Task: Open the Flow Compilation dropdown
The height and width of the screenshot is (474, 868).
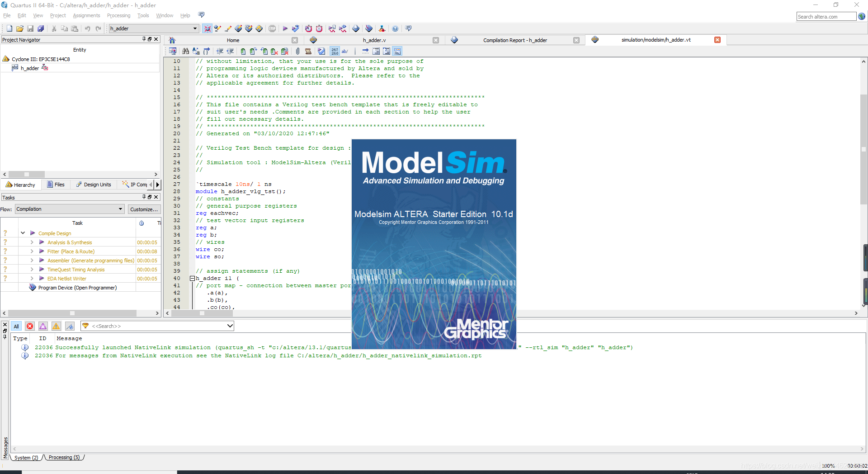Action: (120, 209)
